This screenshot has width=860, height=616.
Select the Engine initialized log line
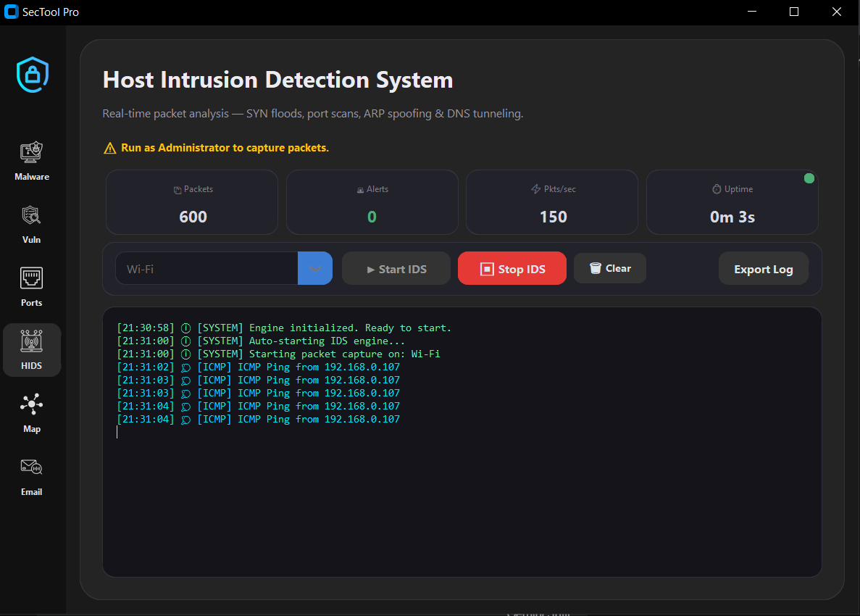click(x=283, y=328)
